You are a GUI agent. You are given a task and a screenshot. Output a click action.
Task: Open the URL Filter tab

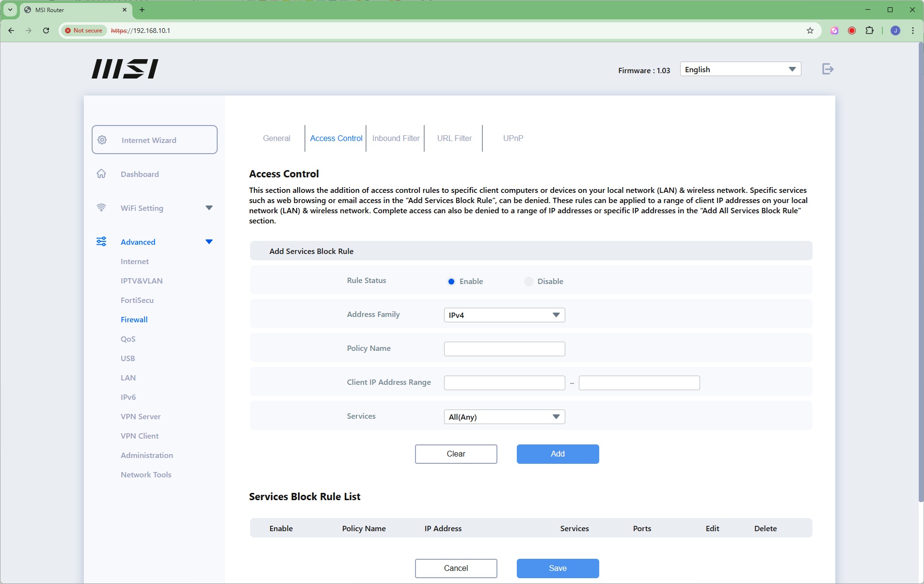pyautogui.click(x=454, y=138)
